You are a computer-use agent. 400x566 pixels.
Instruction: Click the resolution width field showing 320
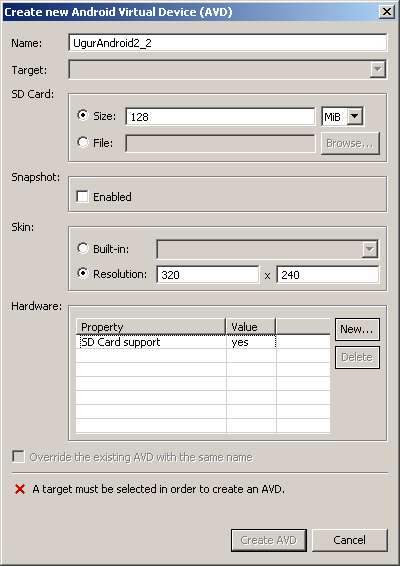pos(208,275)
